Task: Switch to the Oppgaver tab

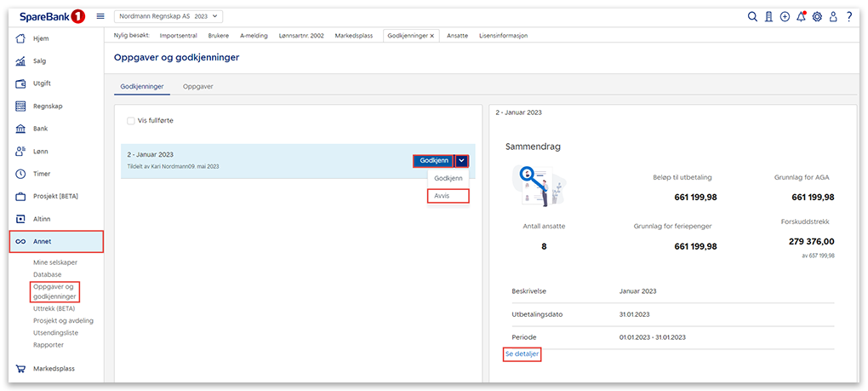Action: point(197,87)
